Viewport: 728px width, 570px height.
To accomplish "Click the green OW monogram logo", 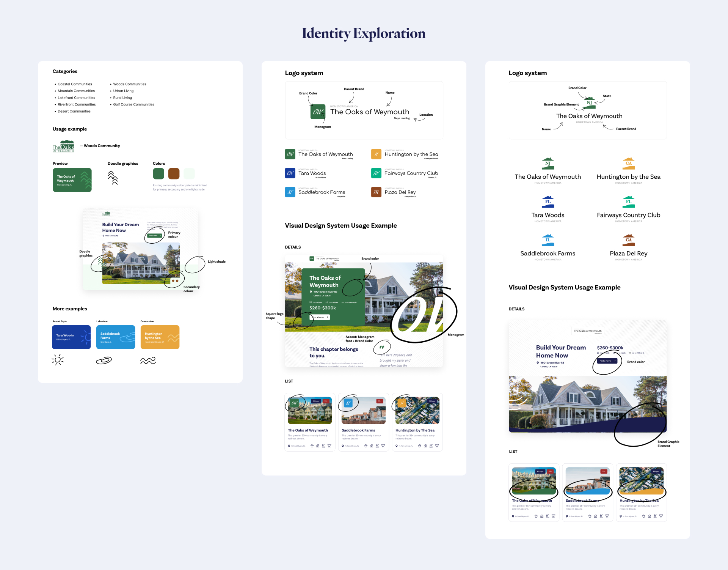I will pyautogui.click(x=318, y=112).
